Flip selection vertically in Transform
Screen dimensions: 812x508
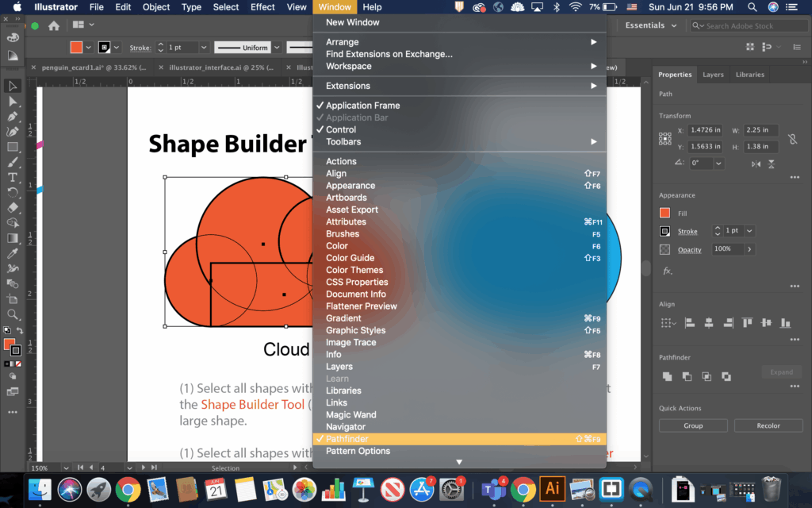771,164
